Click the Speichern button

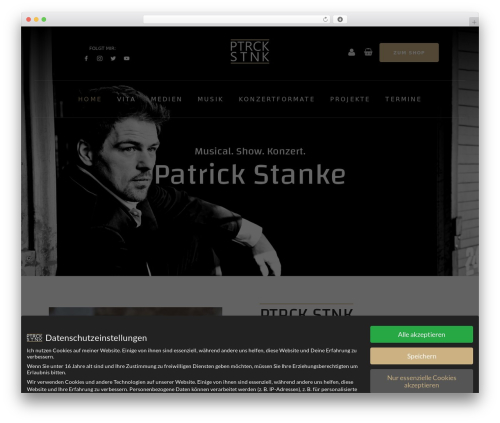coord(421,356)
